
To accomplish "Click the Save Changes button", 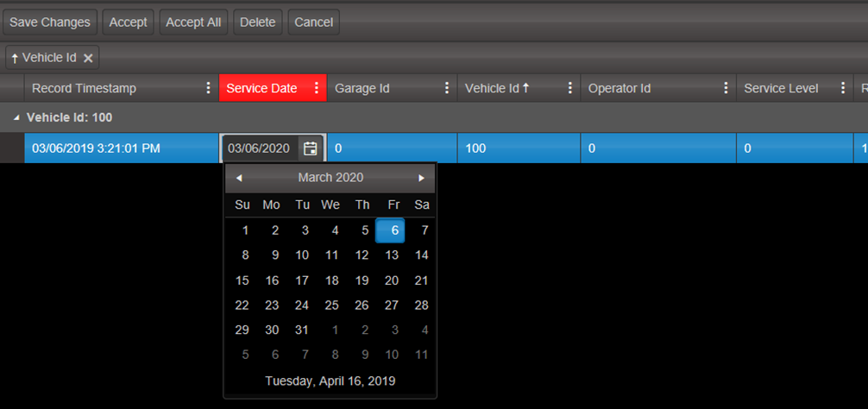I will [50, 22].
